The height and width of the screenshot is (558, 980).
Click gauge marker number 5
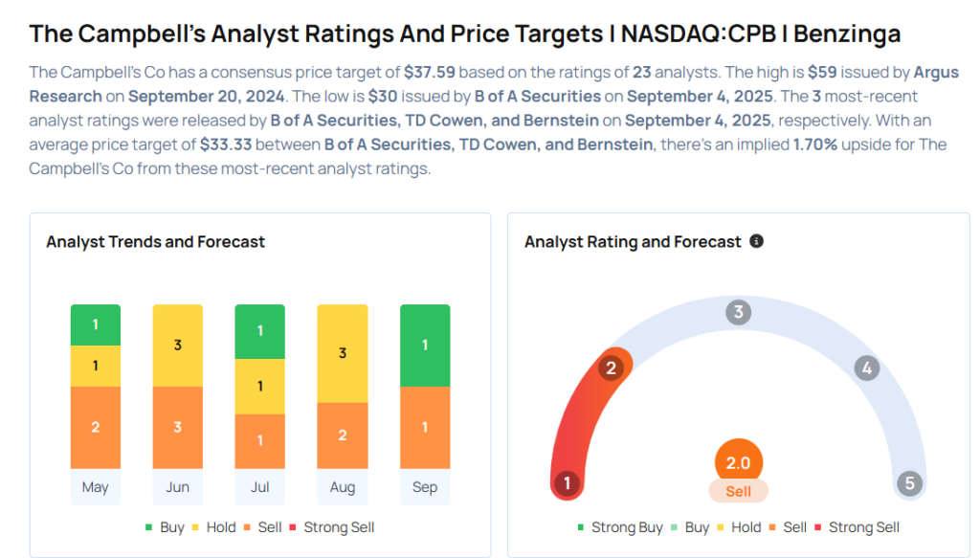[909, 483]
